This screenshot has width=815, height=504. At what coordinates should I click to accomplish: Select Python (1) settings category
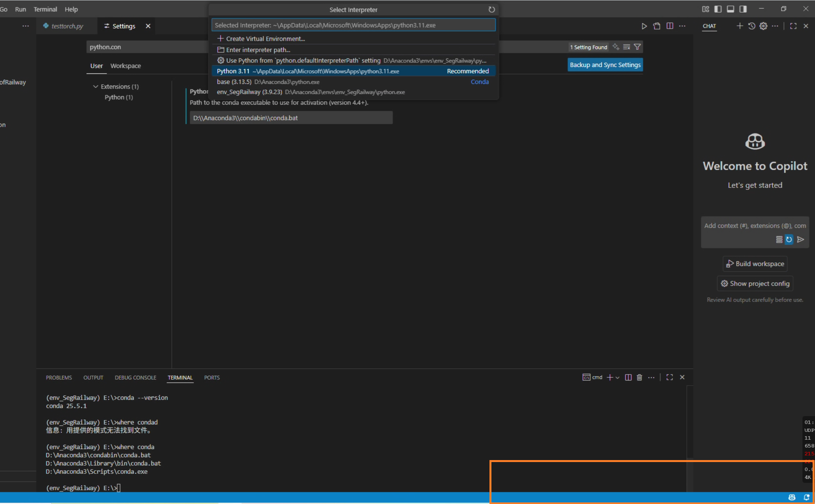tap(119, 97)
